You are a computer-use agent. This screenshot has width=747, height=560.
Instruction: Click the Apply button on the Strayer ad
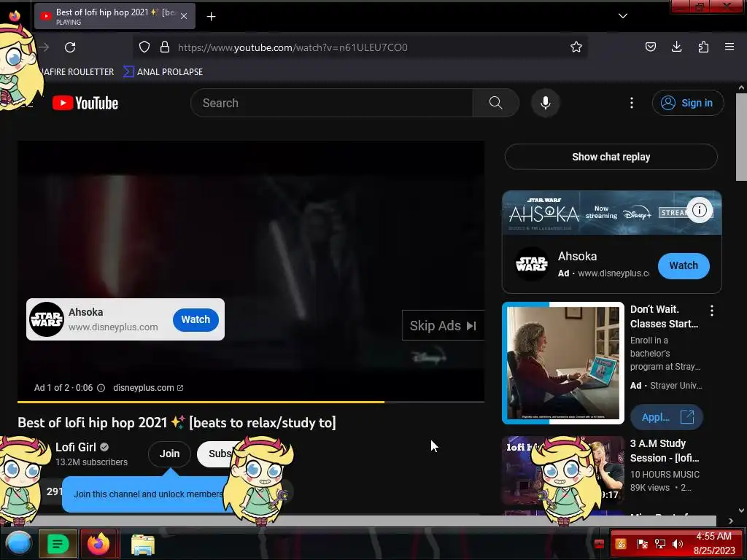tap(667, 417)
